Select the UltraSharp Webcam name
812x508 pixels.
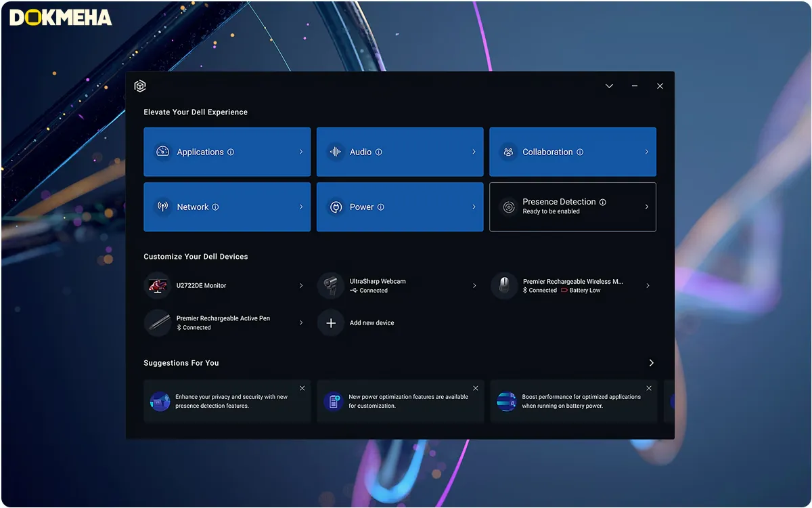click(x=378, y=281)
